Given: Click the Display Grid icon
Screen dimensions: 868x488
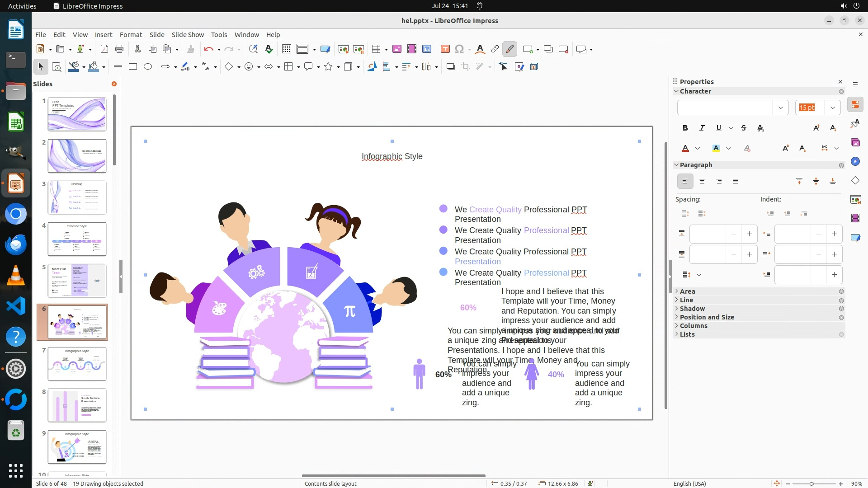Looking at the screenshot, I should pyautogui.click(x=287, y=49).
